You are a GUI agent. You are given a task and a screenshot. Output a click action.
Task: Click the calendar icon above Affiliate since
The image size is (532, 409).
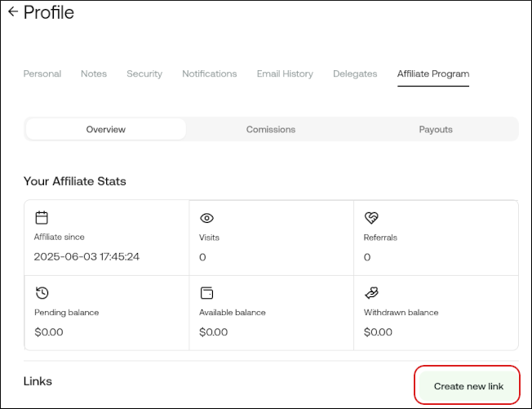tap(42, 218)
